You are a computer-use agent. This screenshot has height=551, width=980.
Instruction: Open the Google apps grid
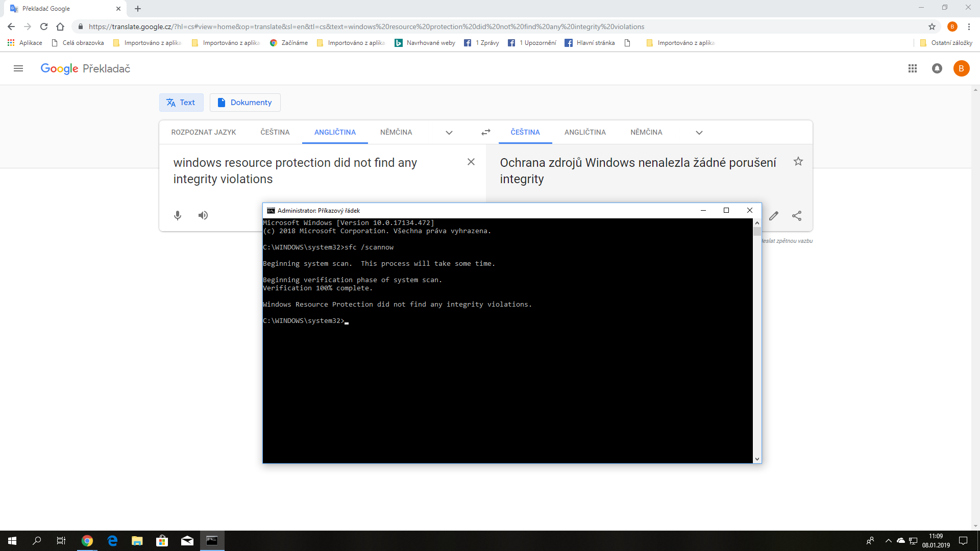click(x=913, y=68)
